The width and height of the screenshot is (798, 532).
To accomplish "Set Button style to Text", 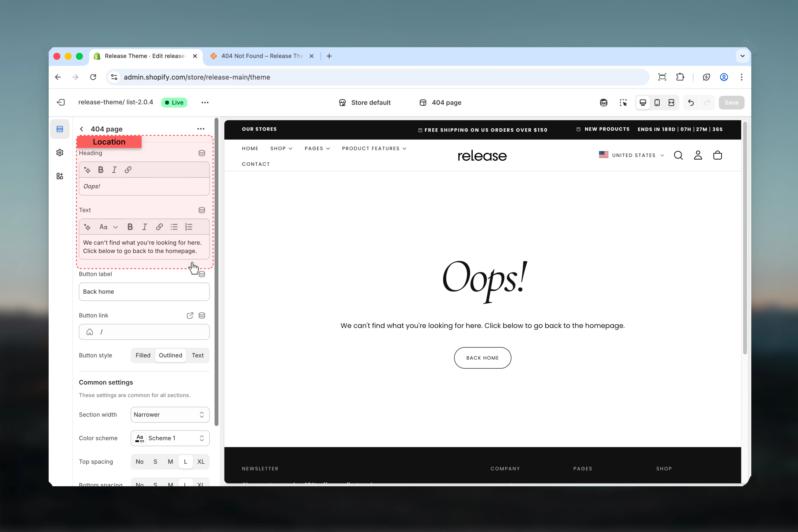I will 198,356.
